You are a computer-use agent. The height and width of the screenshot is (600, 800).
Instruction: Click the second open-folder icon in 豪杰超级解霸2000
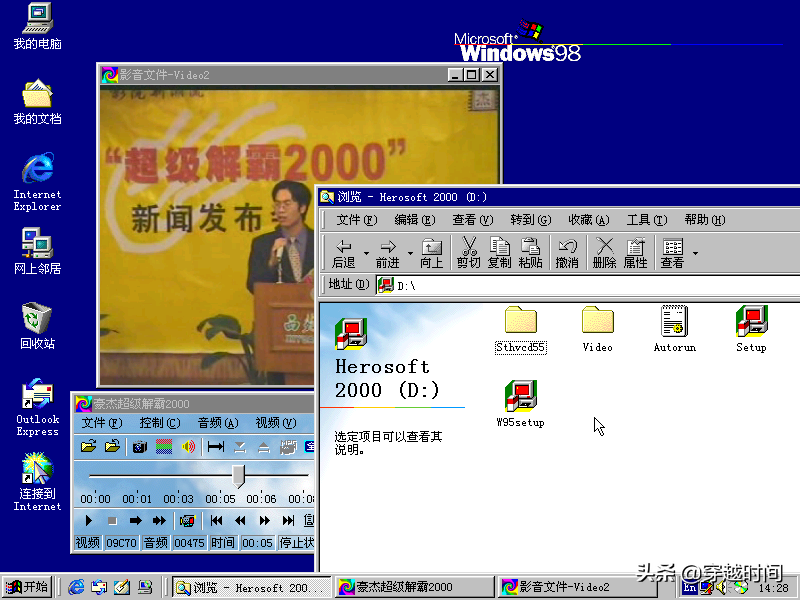(112, 447)
